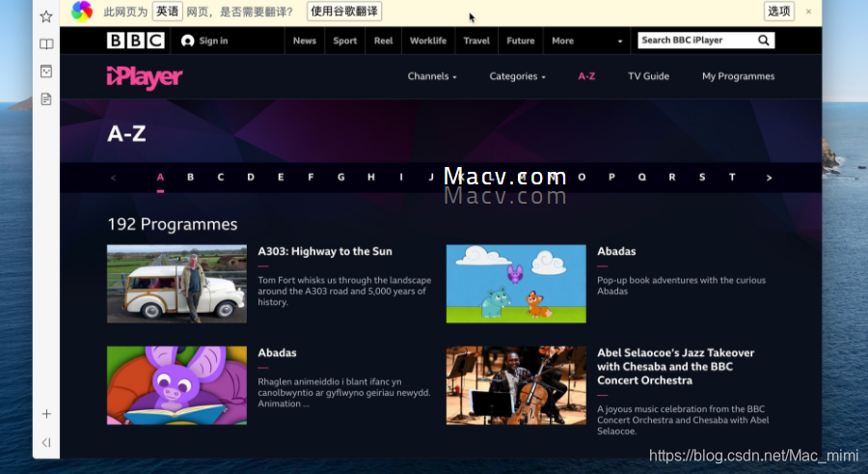The image size is (868, 474).
Task: Select letter F tab
Action: coord(311,178)
